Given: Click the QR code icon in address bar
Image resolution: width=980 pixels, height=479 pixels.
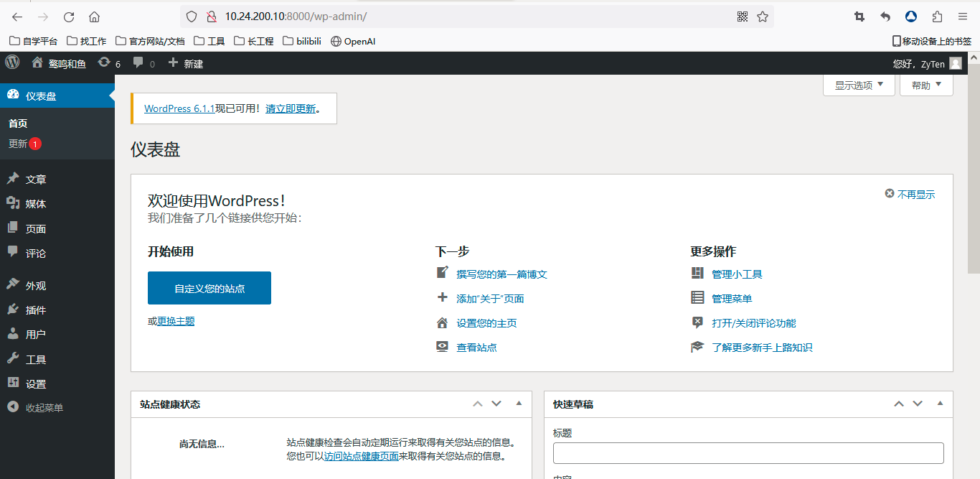Looking at the screenshot, I should pos(743,17).
